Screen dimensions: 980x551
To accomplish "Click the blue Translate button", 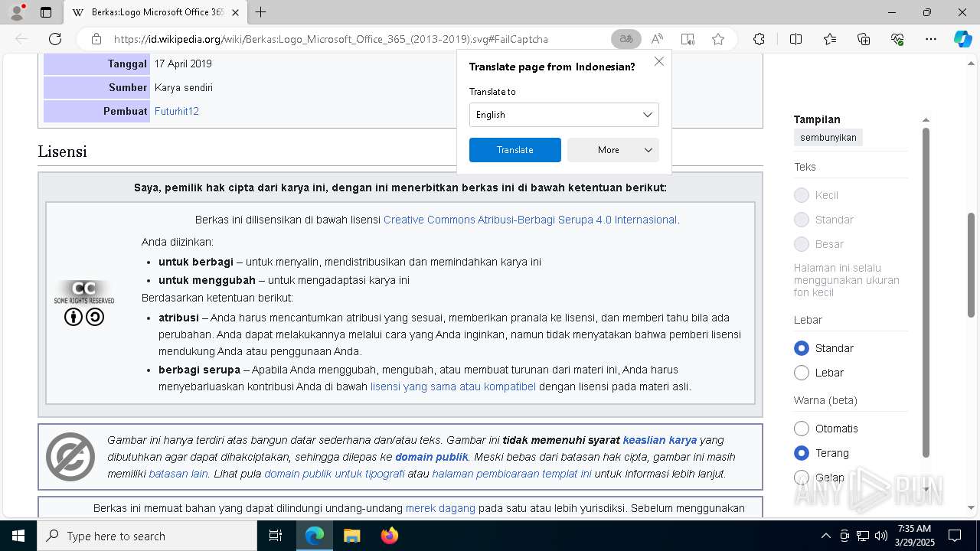I will click(514, 150).
